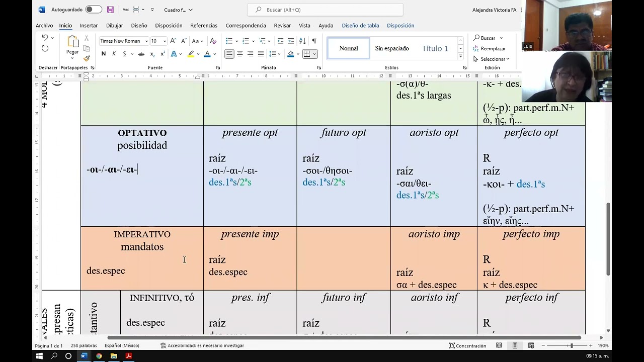Select the Print Layout view icon
Image resolution: width=644 pixels, height=362 pixels.
(x=515, y=345)
